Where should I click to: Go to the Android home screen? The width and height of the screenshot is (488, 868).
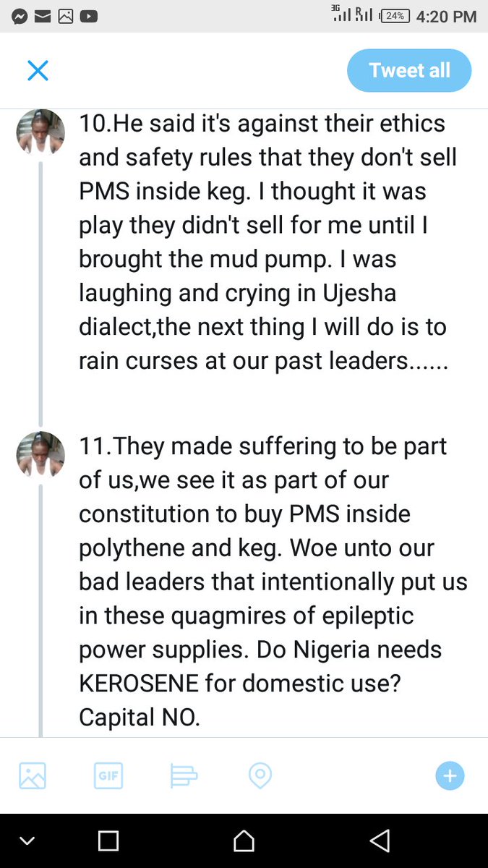pyautogui.click(x=244, y=841)
